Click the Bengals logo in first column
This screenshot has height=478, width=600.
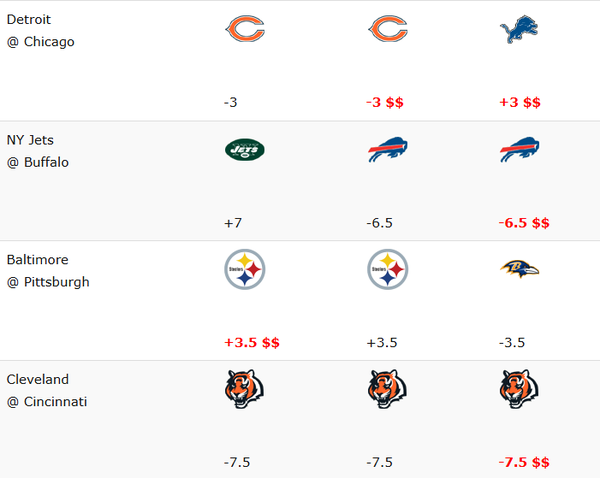tap(244, 390)
